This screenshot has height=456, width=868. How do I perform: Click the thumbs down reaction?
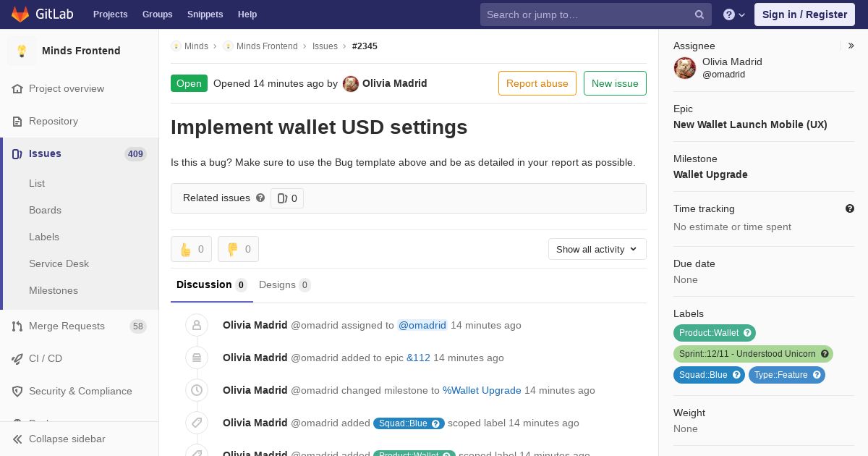coord(238,249)
